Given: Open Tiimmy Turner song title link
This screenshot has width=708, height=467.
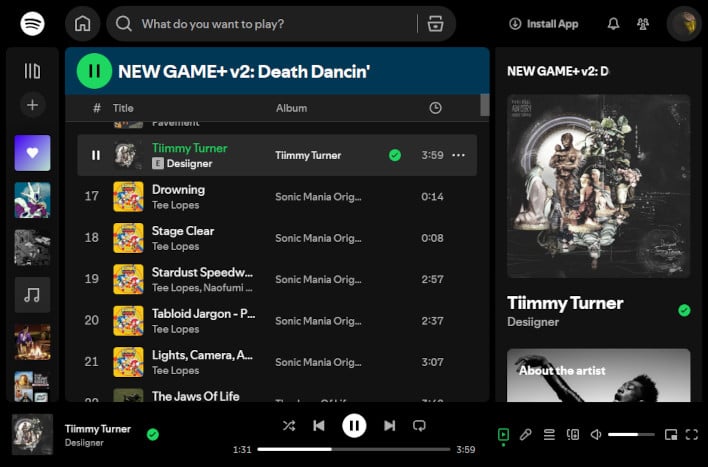Looking at the screenshot, I should (190, 148).
